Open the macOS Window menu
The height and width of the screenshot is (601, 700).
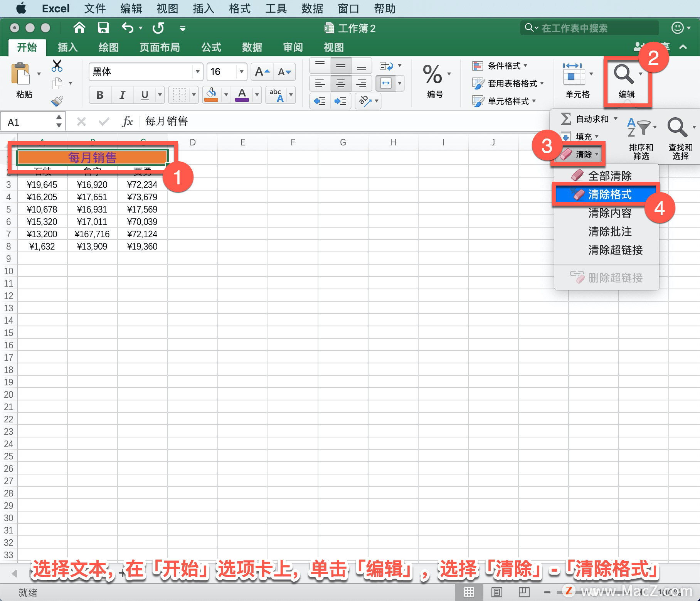pos(348,8)
